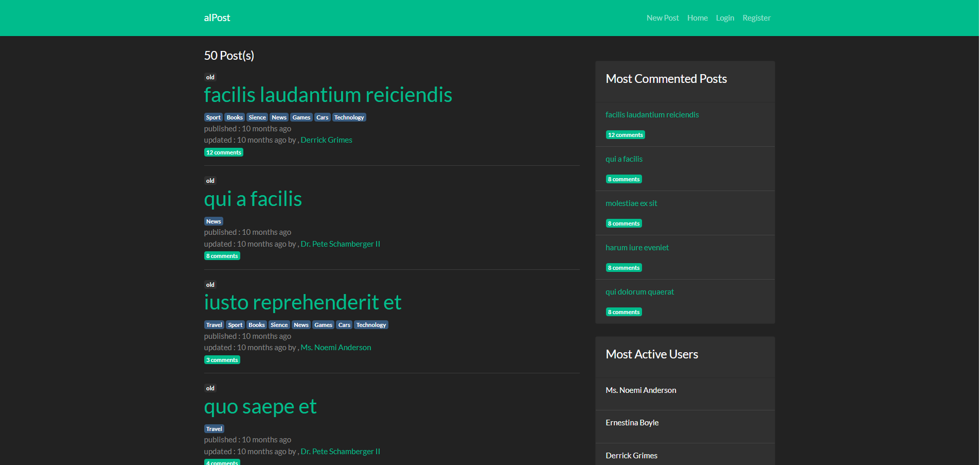Open author Ms. Noemi Anderson link in post
Screen dimensions: 980x465
(336, 348)
